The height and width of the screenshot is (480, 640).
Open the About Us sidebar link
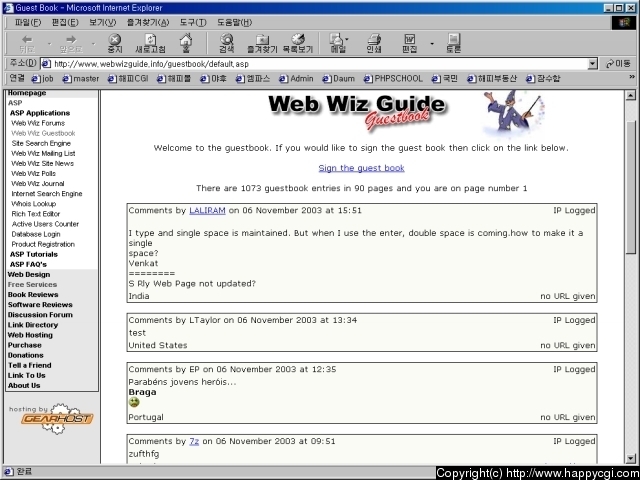click(24, 386)
